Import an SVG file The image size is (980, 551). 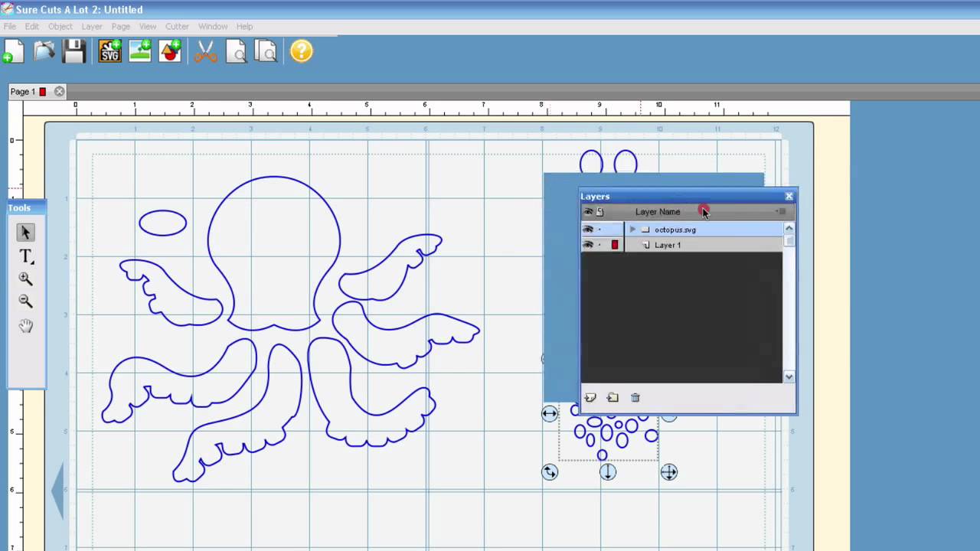pyautogui.click(x=110, y=51)
